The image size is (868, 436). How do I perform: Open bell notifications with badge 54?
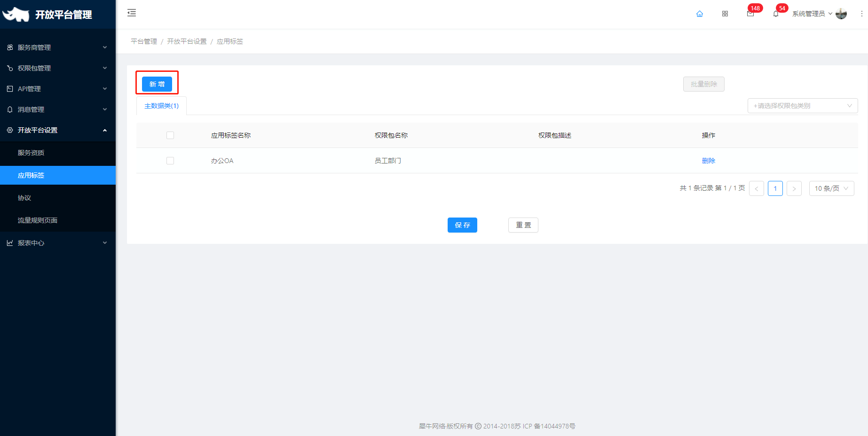pos(776,14)
